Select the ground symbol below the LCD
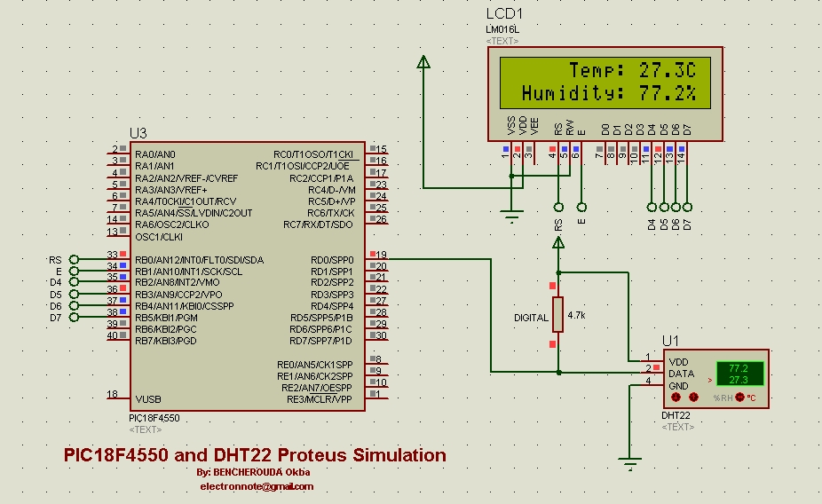This screenshot has height=504, width=822. tap(511, 216)
